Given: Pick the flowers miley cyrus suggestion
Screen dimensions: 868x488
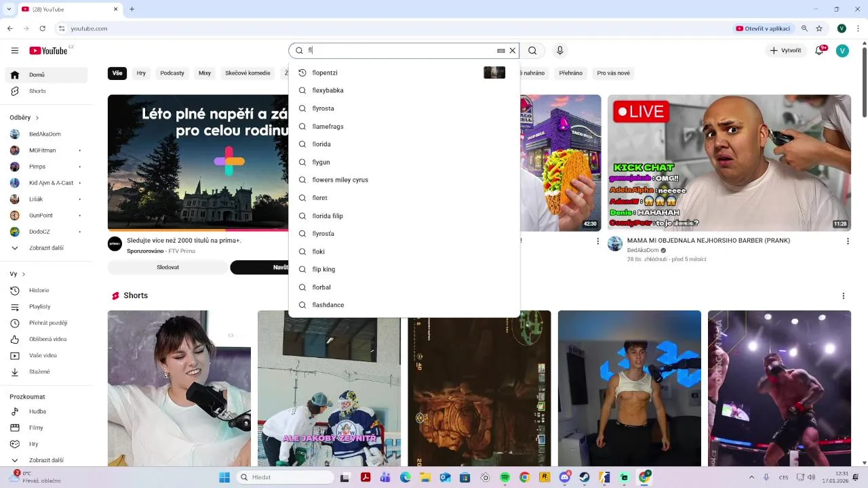Looking at the screenshot, I should pos(404,180).
